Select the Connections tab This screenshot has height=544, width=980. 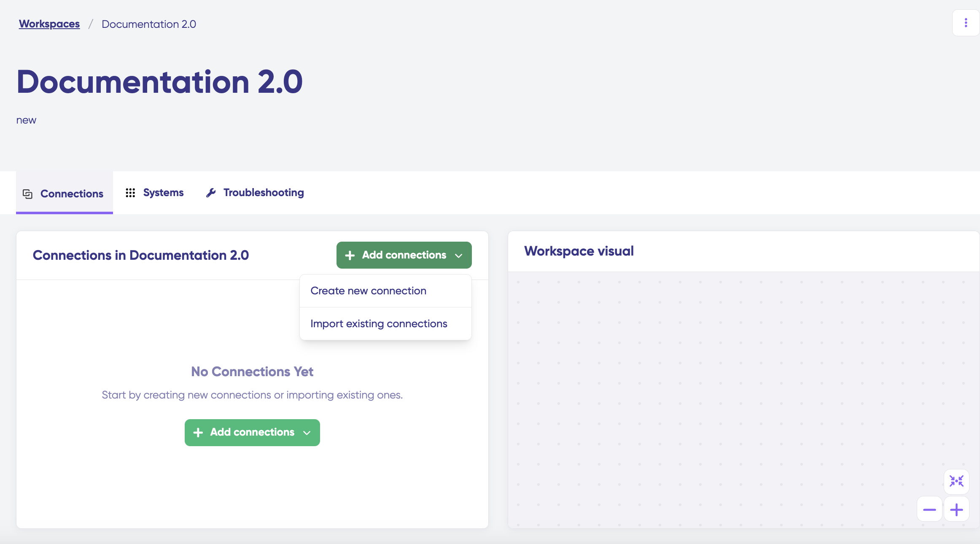pos(72,194)
